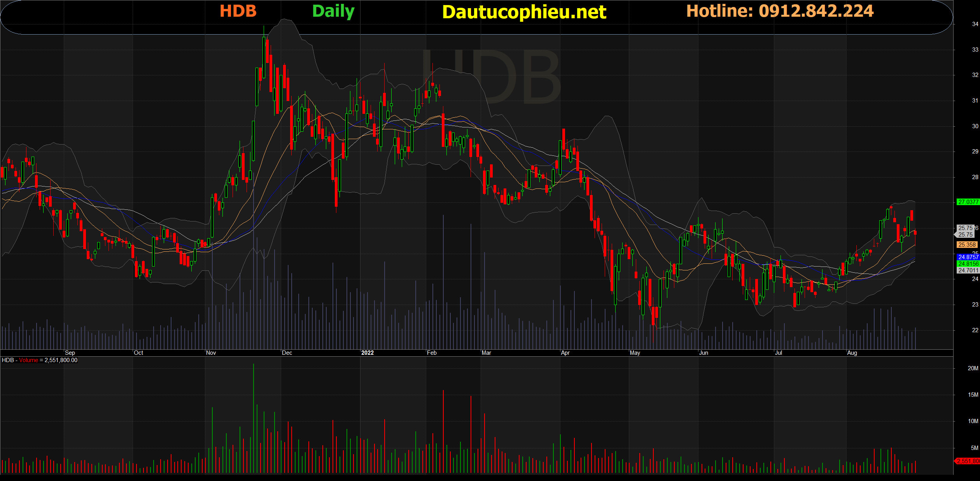Click the Hotline phone number text
This screenshot has height=481, width=980.
point(780,11)
